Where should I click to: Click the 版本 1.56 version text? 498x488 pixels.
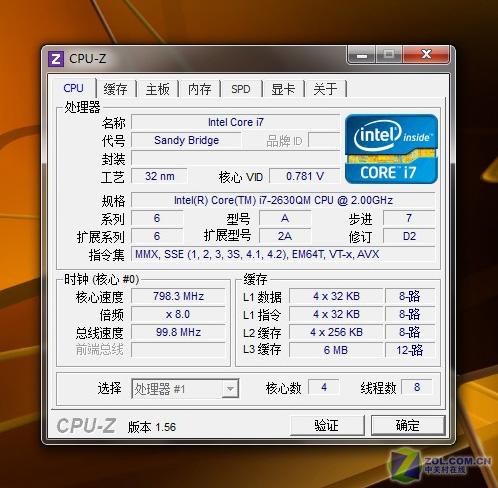[x=152, y=427]
